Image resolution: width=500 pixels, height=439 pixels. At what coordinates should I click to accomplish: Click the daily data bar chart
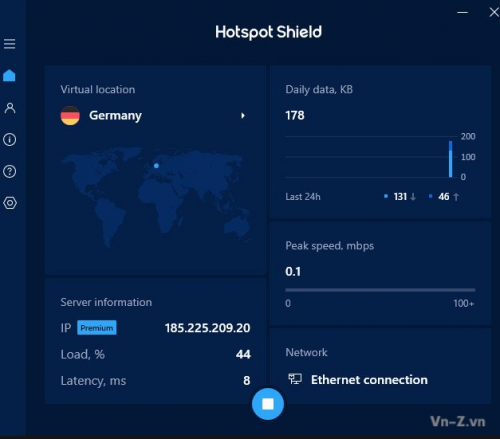(451, 159)
